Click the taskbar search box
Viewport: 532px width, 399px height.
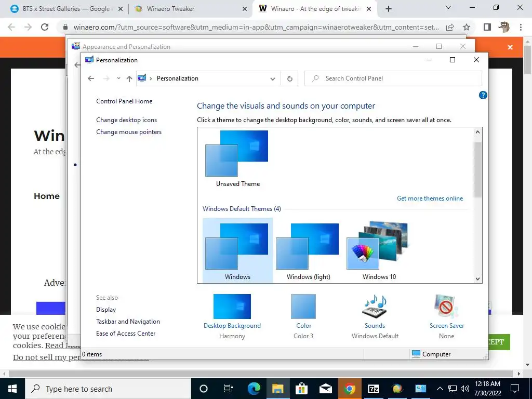[x=108, y=389]
